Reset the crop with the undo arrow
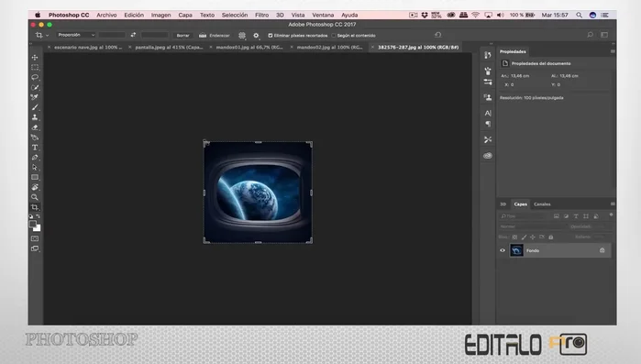Image resolution: width=641 pixels, height=364 pixels. pos(437,35)
